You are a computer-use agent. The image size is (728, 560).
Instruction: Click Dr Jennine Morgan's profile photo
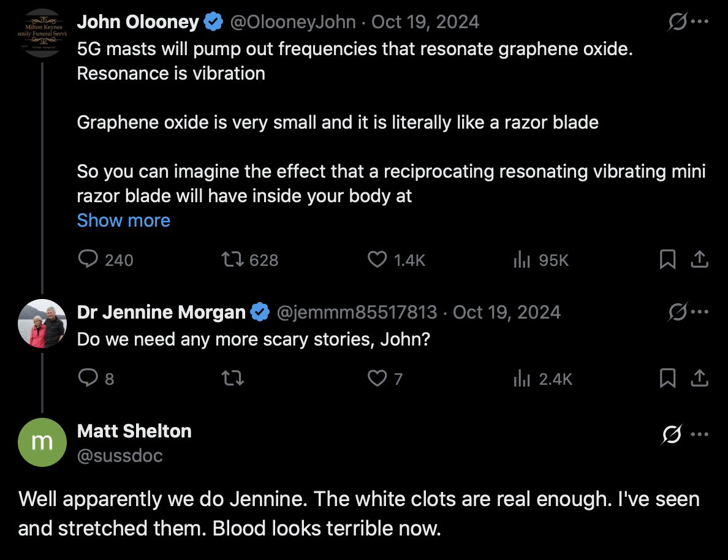pos(42,324)
